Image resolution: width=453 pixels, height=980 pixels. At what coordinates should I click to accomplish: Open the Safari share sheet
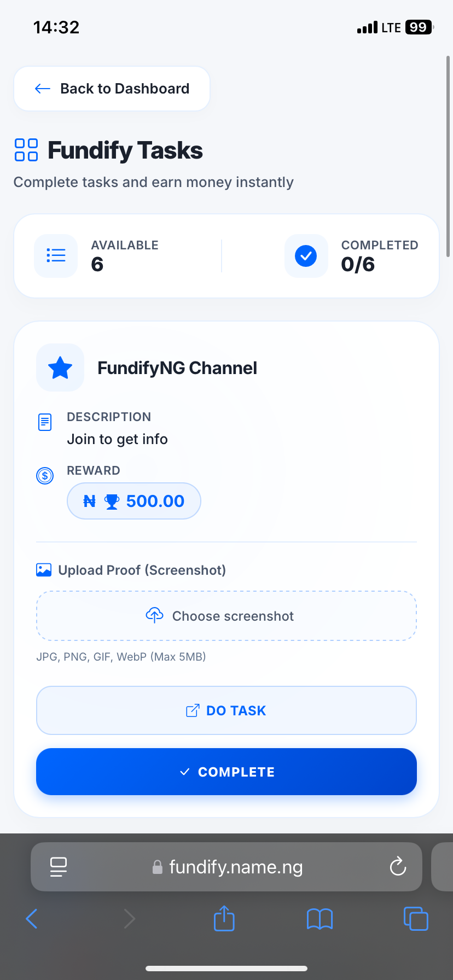[x=224, y=918]
